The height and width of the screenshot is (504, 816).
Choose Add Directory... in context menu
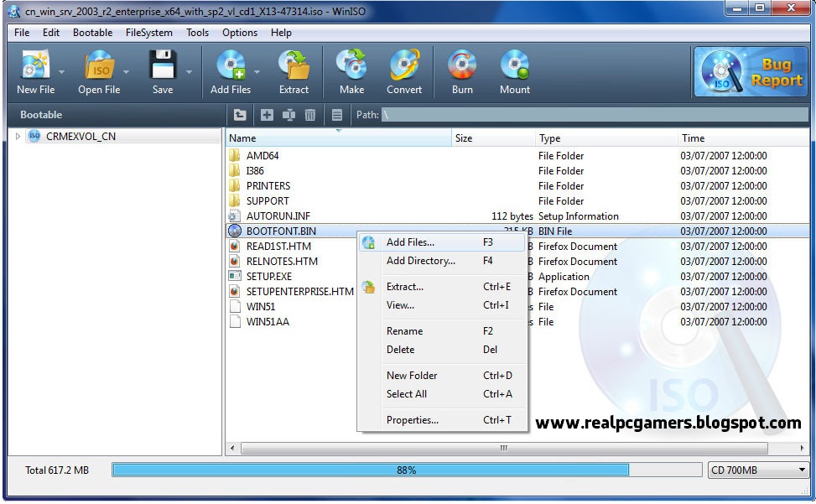(x=442, y=261)
